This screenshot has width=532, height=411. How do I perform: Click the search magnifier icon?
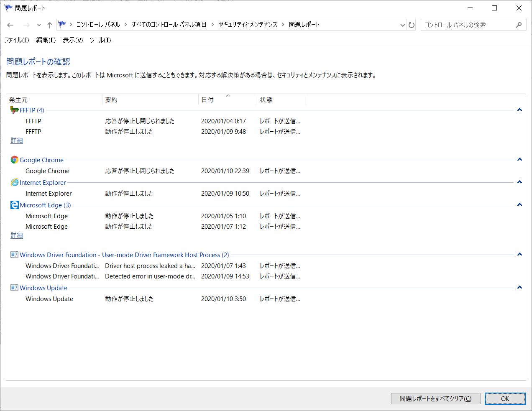[519, 25]
